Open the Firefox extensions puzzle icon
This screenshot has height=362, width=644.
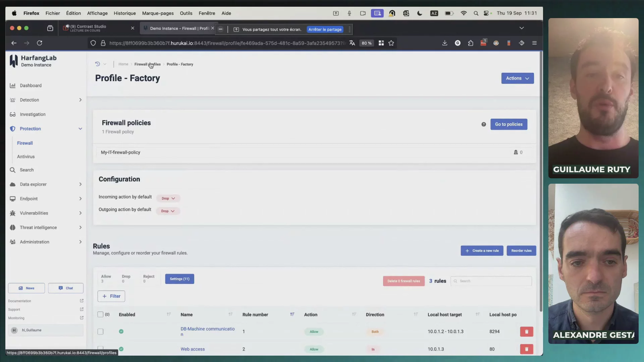click(471, 43)
